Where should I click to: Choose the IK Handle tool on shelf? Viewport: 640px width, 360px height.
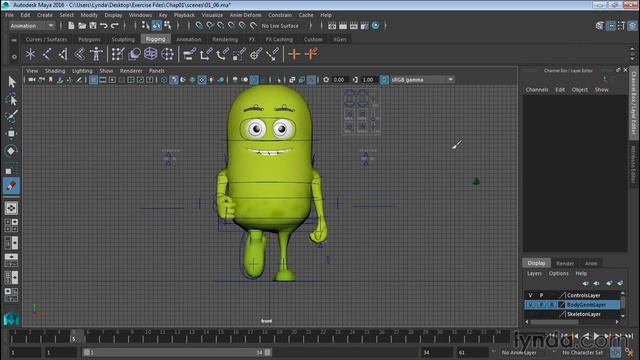click(x=63, y=54)
